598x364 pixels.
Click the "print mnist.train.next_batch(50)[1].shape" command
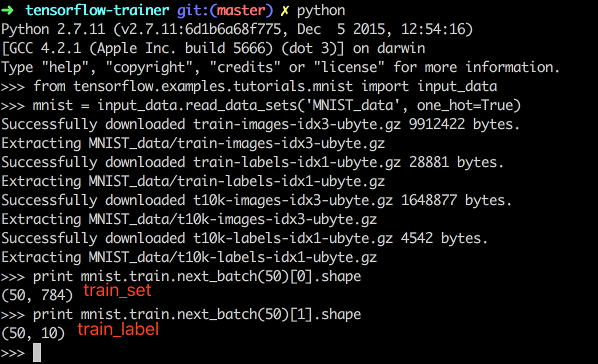point(197,315)
